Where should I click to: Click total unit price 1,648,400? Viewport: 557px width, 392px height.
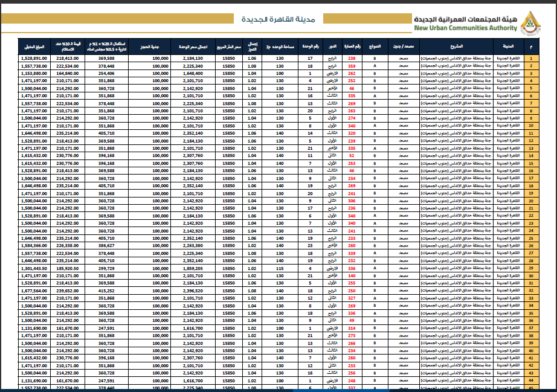(x=193, y=74)
